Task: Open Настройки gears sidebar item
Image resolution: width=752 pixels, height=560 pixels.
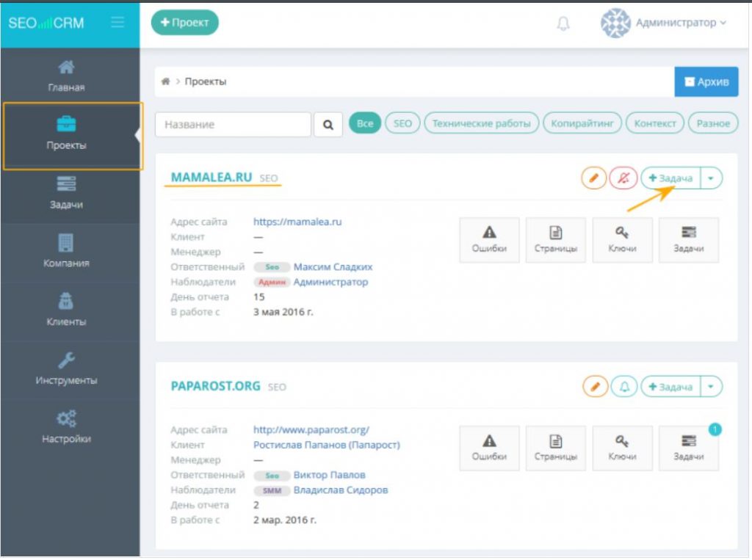Action: [66, 426]
